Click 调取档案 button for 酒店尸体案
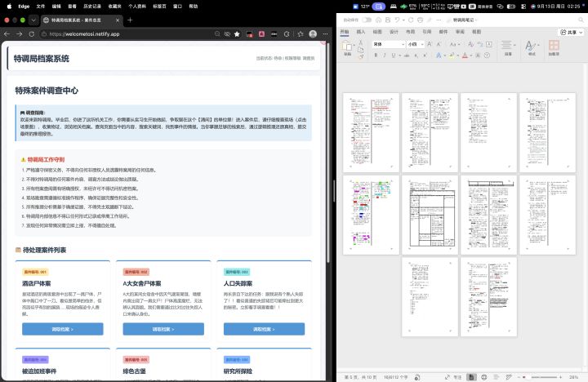This screenshot has height=382, width=588. 63,329
